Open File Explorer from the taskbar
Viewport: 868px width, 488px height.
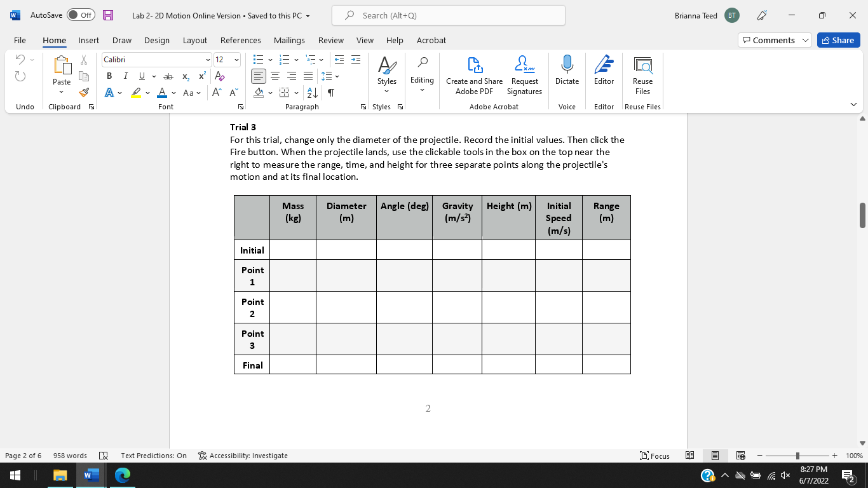coord(60,475)
